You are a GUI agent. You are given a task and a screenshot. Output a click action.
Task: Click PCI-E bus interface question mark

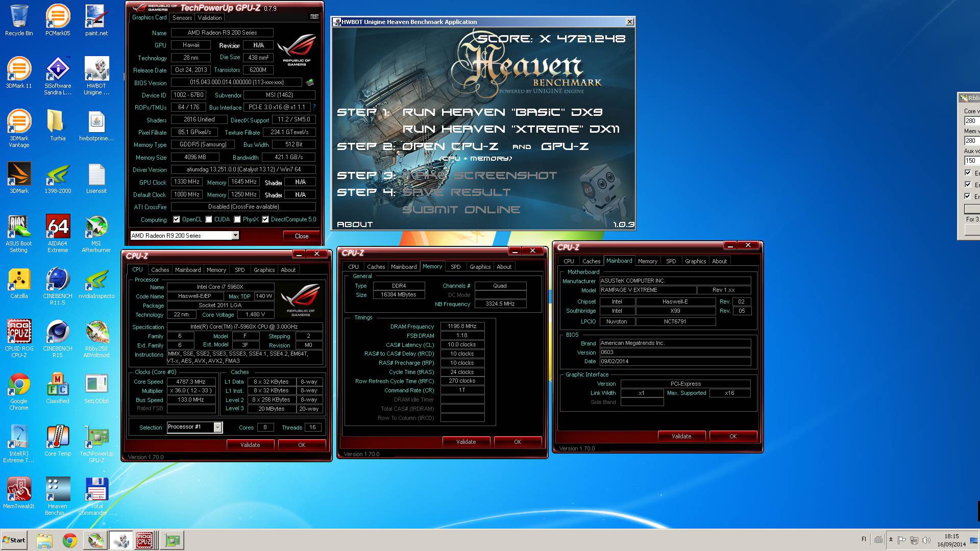coord(314,107)
